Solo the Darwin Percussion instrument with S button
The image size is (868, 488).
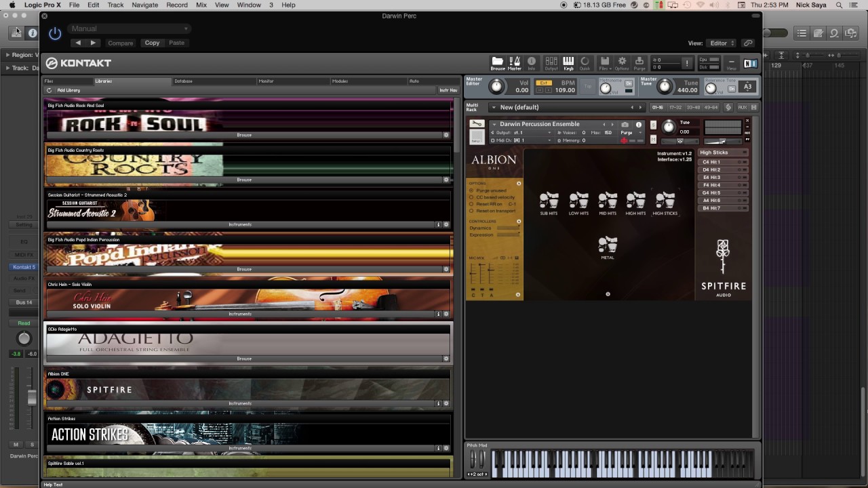pos(653,125)
